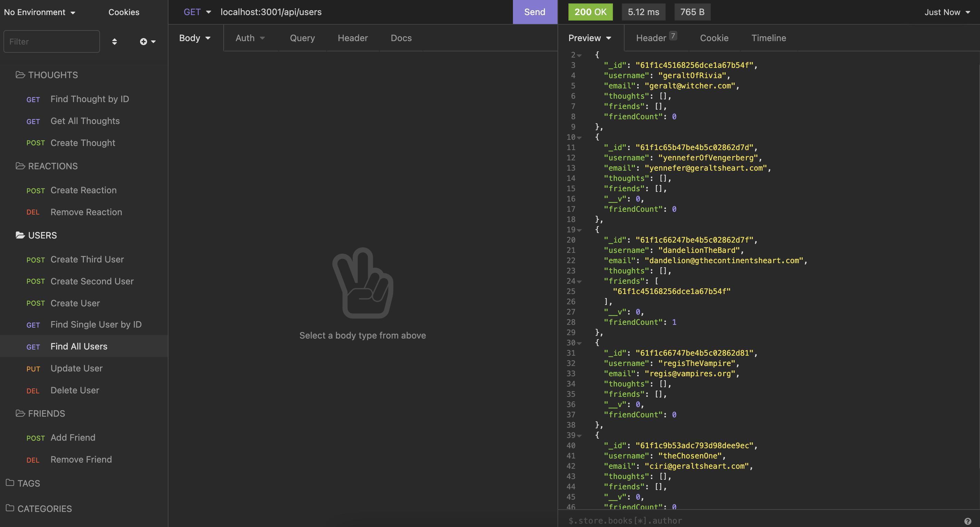Click the help question mark icon
The image size is (980, 527).
968,521
